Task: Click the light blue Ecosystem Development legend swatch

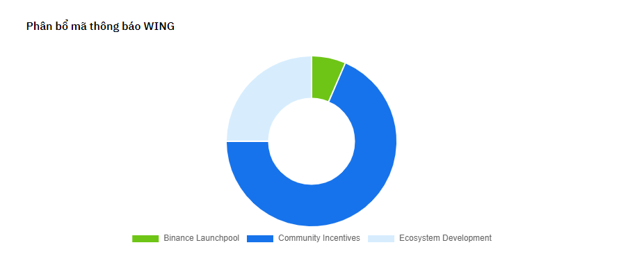Action: (380, 238)
